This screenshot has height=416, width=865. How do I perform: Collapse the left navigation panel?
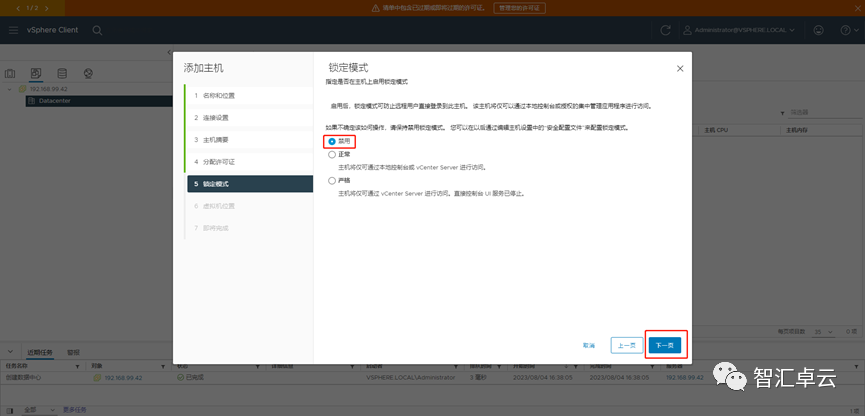point(169,52)
